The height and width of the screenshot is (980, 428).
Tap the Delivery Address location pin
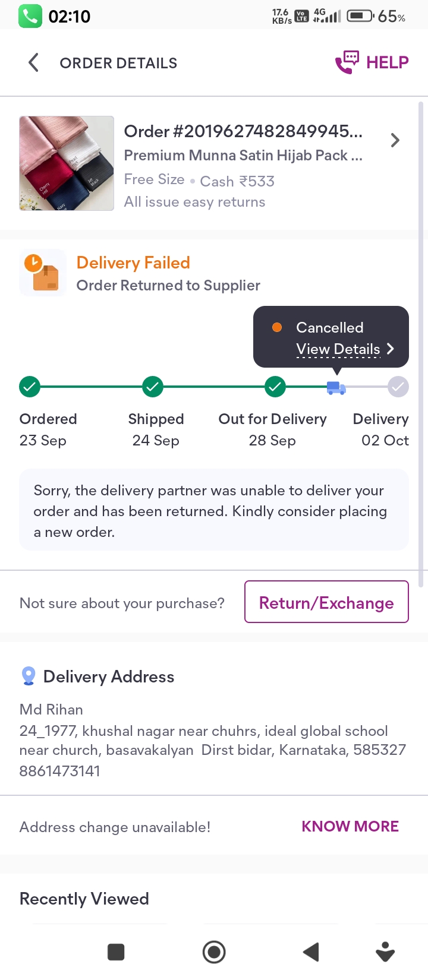click(28, 676)
